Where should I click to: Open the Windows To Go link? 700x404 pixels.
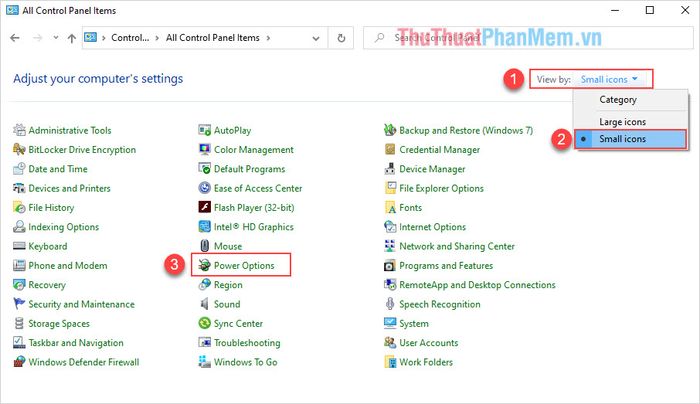pyautogui.click(x=246, y=362)
